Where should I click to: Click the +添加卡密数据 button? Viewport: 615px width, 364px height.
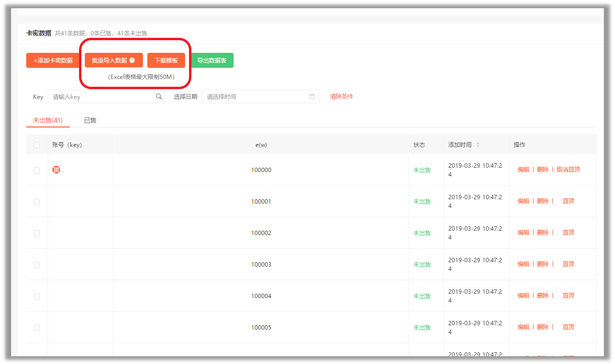point(53,61)
